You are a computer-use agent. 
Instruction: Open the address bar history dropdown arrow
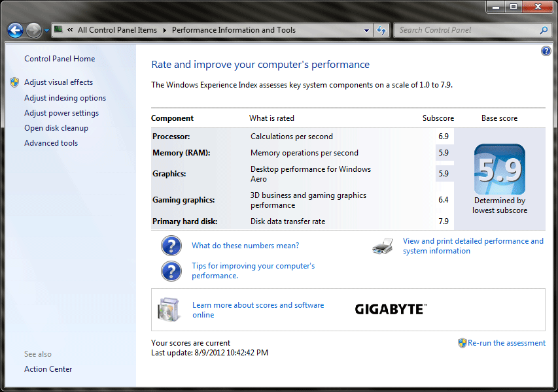coord(365,29)
